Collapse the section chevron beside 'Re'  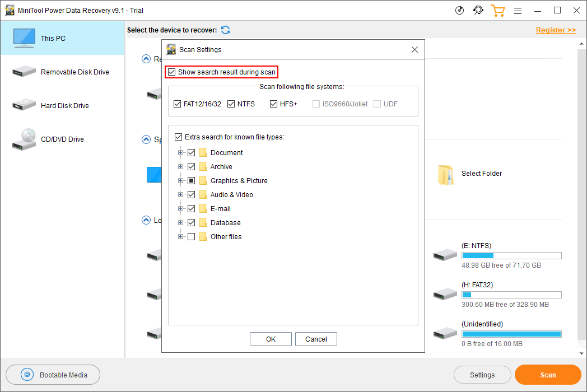146,59
